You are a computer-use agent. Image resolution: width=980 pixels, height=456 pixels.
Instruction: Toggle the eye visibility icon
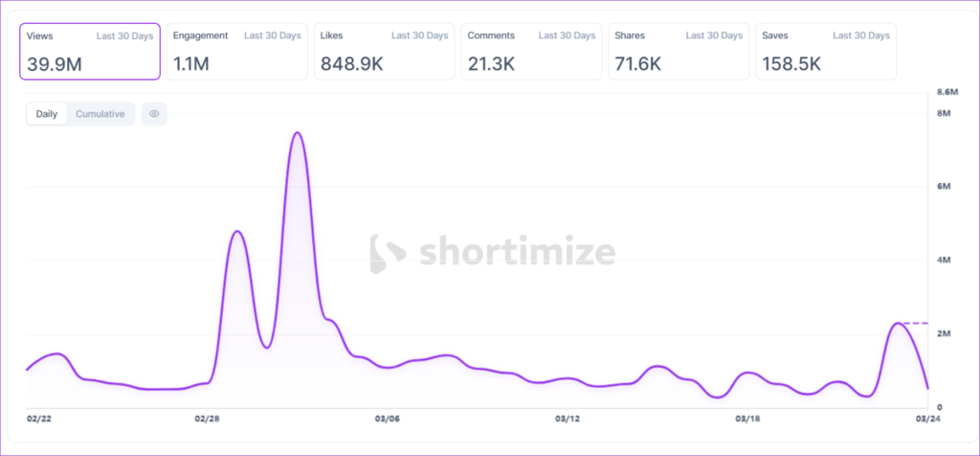pos(154,114)
